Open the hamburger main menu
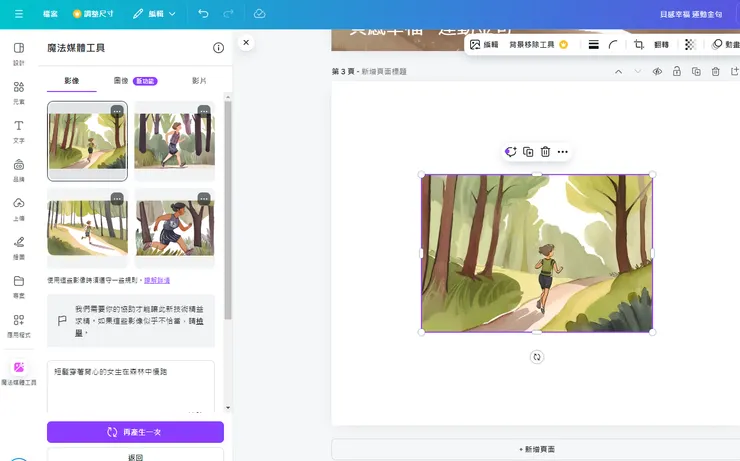This screenshot has height=461, width=740. pyautogui.click(x=19, y=14)
